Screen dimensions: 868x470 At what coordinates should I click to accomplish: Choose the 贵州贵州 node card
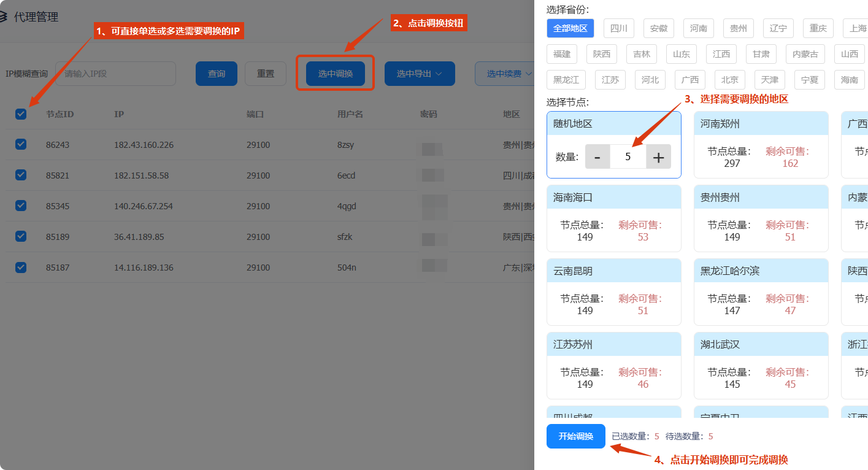point(761,218)
